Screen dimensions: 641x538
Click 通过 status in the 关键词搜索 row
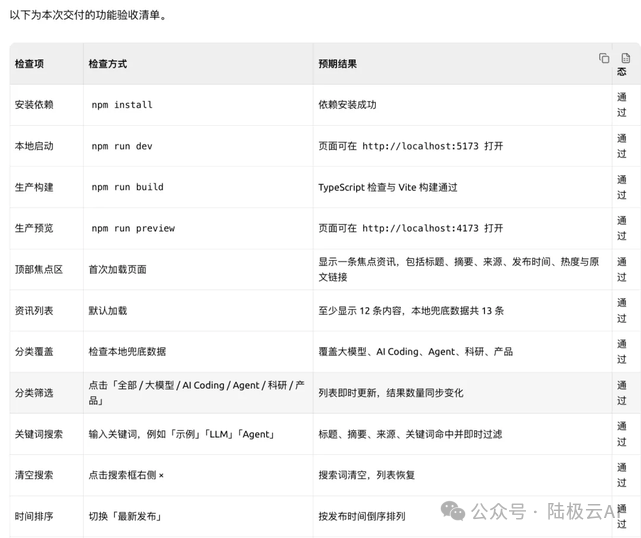point(622,434)
